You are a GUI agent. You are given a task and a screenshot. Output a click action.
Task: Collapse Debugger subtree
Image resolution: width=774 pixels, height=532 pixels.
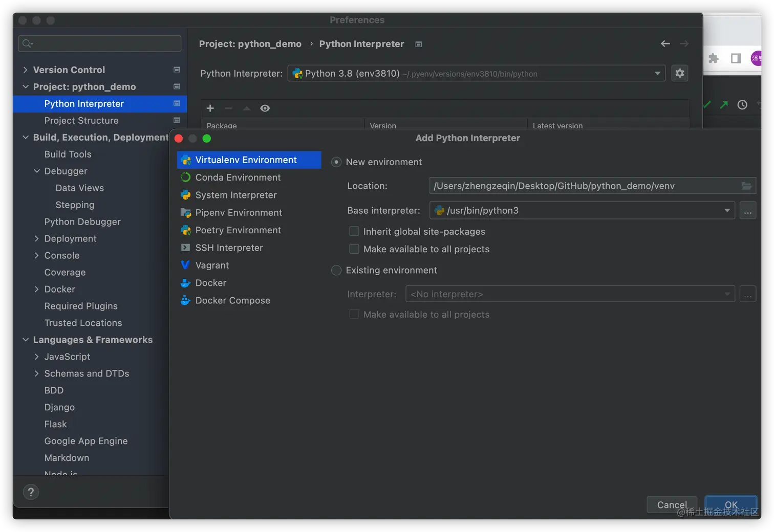(x=36, y=171)
